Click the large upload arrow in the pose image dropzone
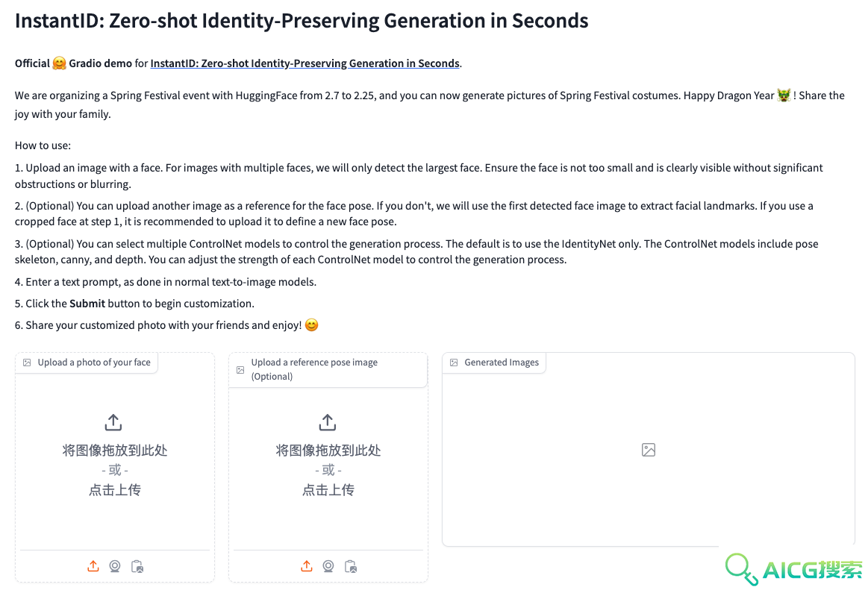This screenshot has height=593, width=868. 327,422
